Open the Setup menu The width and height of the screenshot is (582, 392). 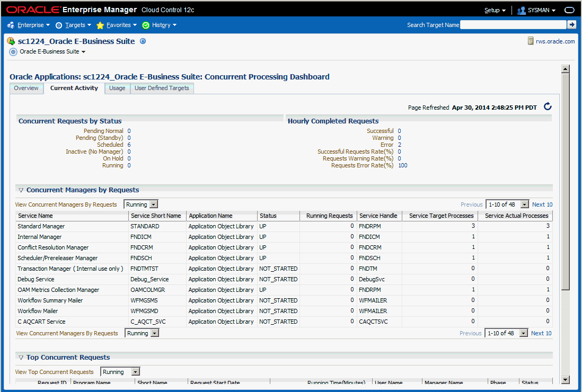click(x=495, y=11)
